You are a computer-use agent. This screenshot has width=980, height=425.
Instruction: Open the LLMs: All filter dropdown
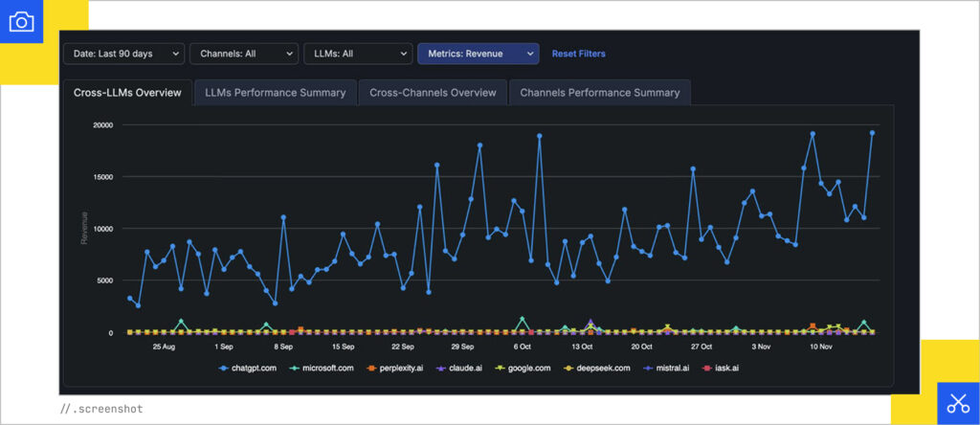pyautogui.click(x=356, y=55)
